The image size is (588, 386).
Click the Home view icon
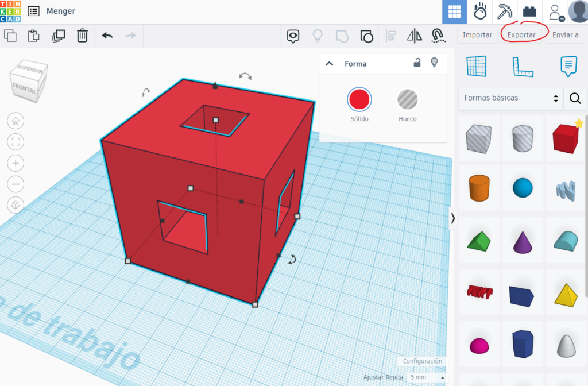pyautogui.click(x=16, y=121)
